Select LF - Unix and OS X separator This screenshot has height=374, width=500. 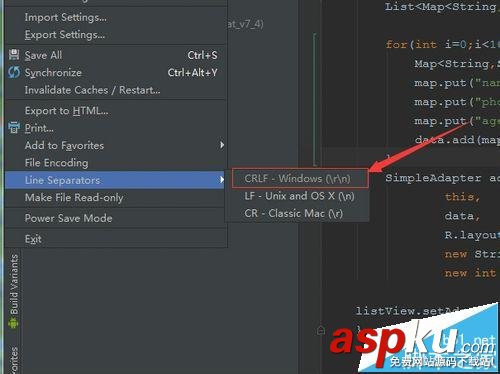click(298, 196)
